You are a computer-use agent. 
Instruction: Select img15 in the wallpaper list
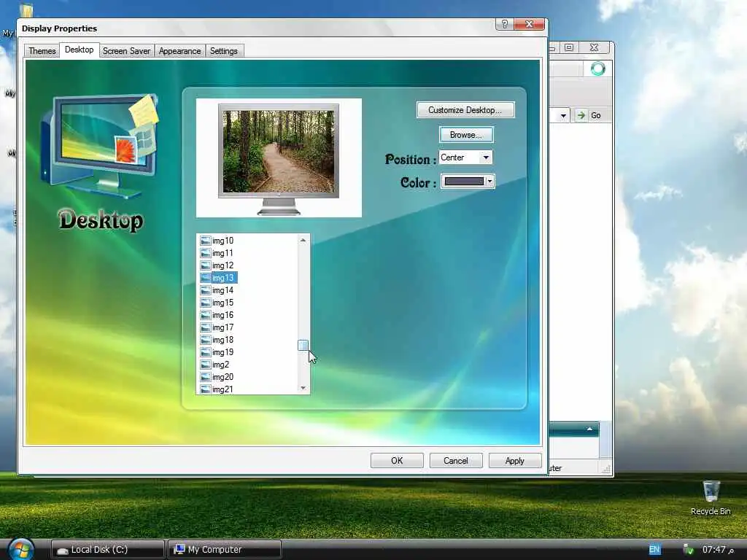point(222,303)
